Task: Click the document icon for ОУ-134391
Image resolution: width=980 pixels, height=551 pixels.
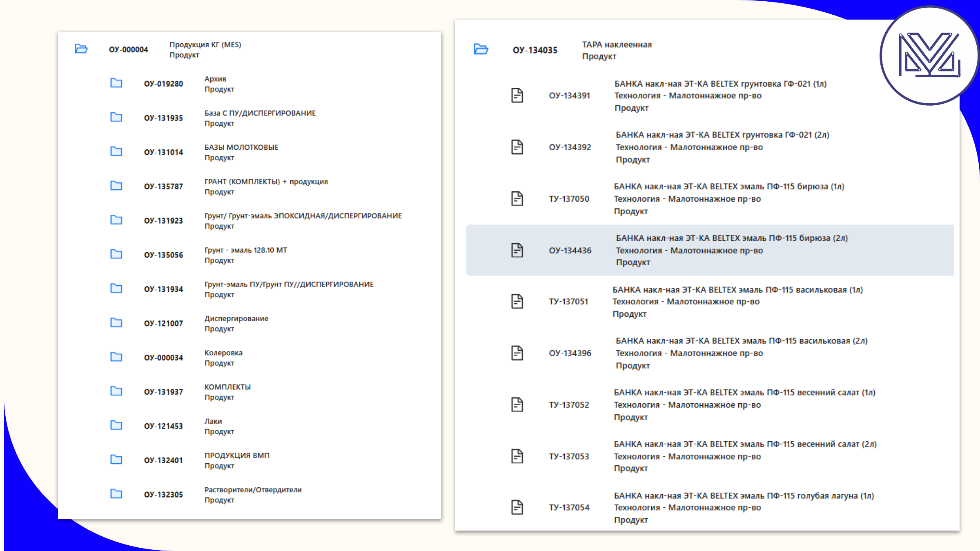Action: (517, 96)
